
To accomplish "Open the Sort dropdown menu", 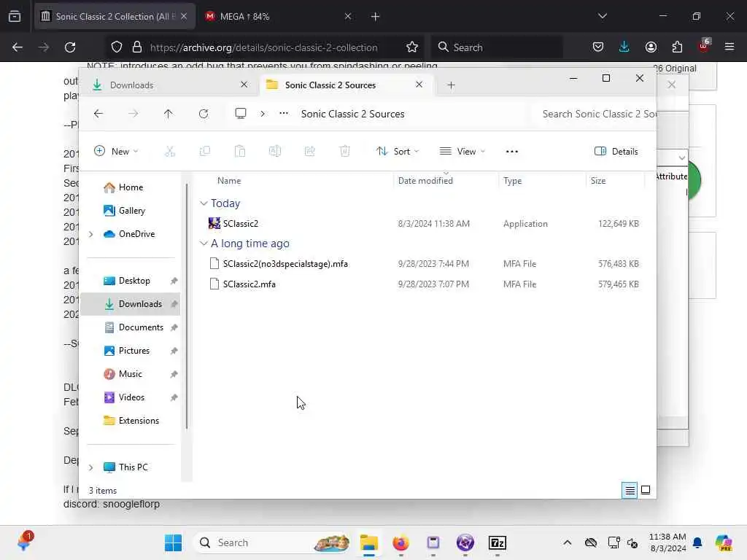I will point(398,152).
